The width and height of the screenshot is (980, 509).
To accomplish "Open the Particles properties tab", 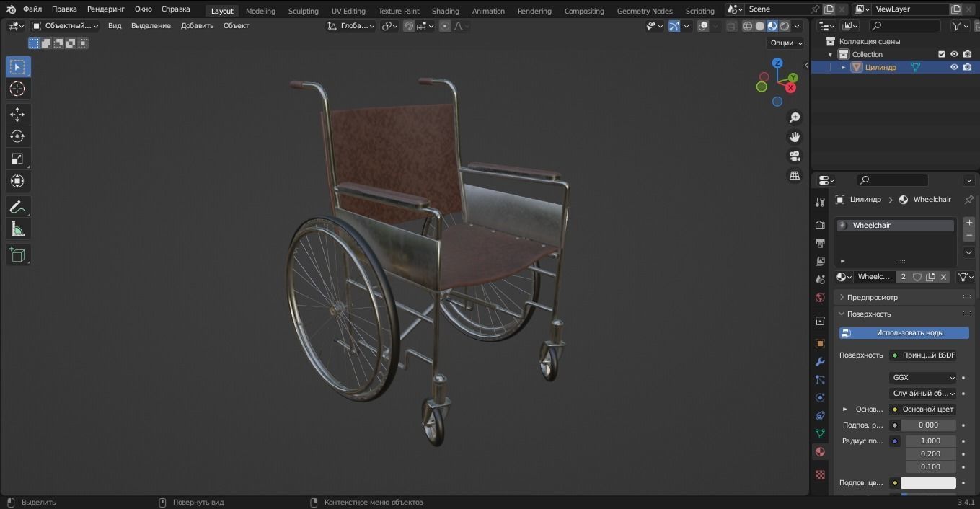I will point(820,379).
